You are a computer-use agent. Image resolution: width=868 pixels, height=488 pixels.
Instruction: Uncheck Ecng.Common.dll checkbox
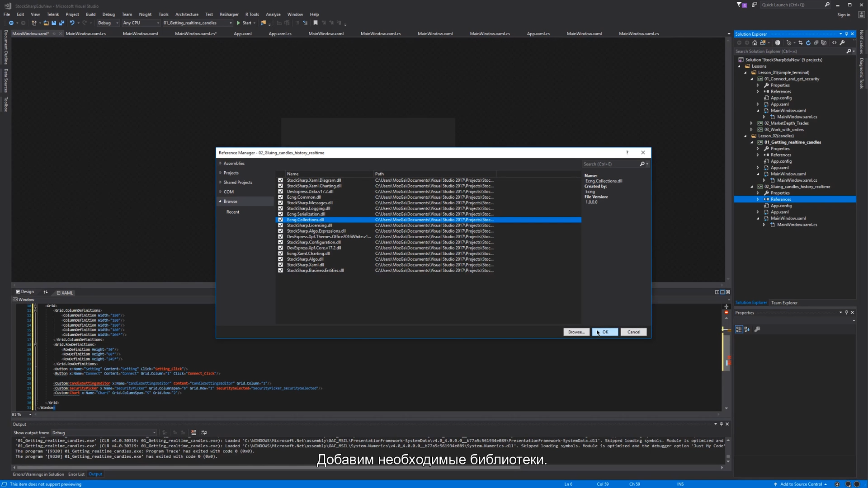[x=280, y=197]
